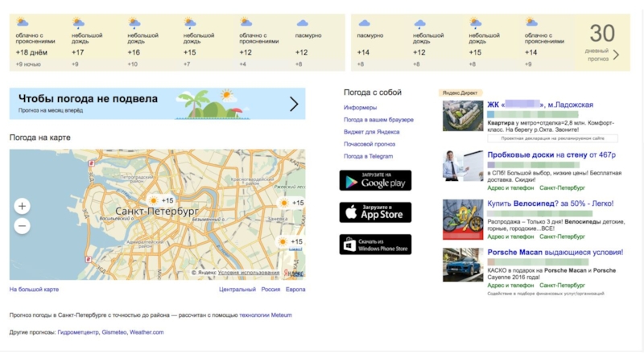
Task: Click the Windows Phone Store badge
Action: click(x=375, y=245)
